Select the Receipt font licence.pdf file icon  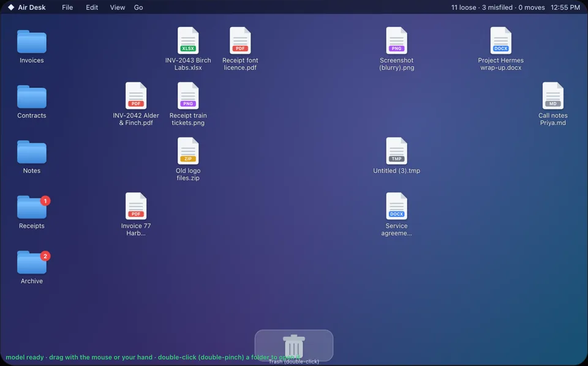240,40
